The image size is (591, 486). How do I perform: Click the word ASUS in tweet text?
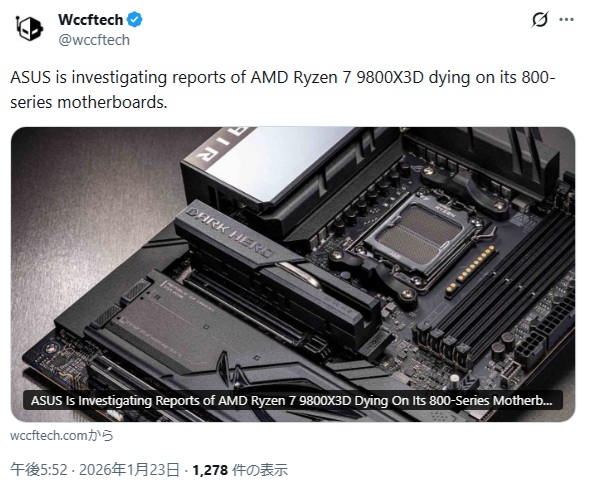30,77
